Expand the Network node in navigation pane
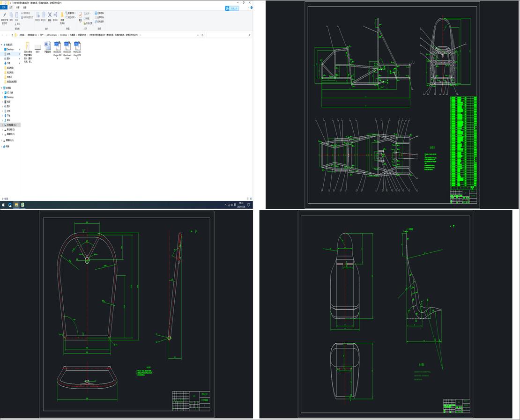Screen dimensions: 520x420 coord(2,147)
